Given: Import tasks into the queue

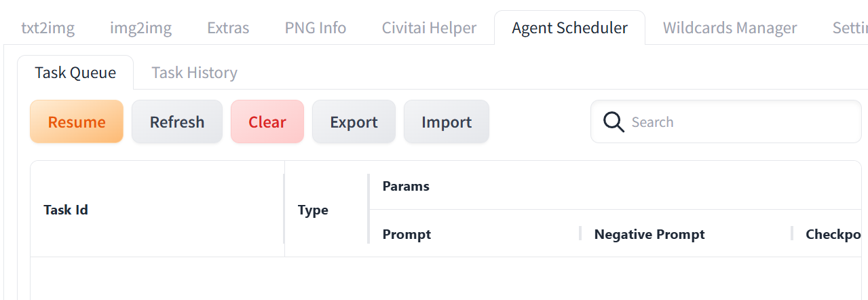Looking at the screenshot, I should [x=447, y=122].
